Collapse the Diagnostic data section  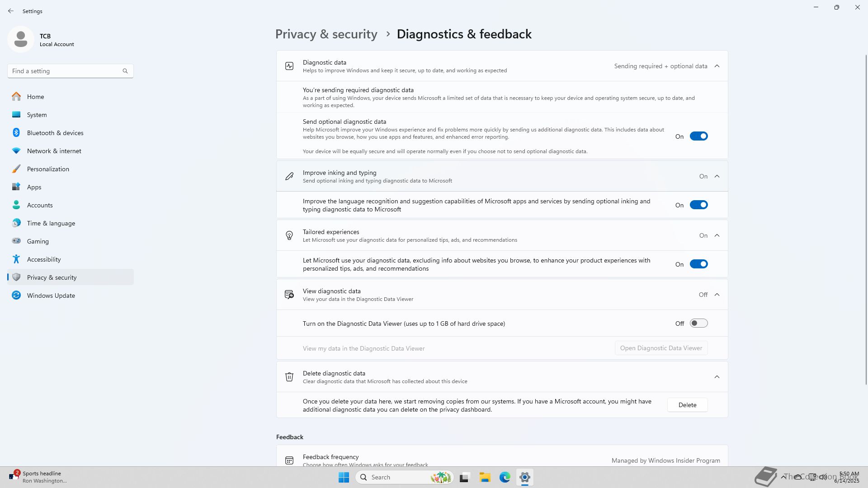click(717, 66)
